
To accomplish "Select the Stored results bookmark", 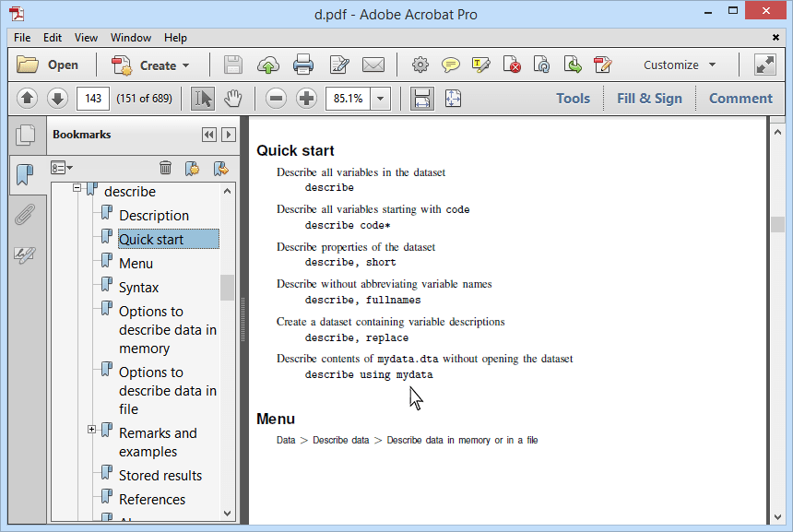I will (160, 476).
